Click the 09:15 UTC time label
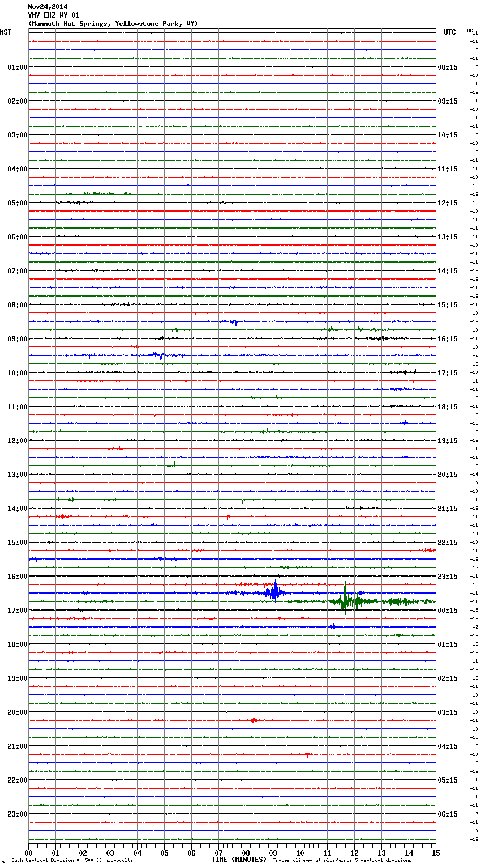 click(448, 101)
